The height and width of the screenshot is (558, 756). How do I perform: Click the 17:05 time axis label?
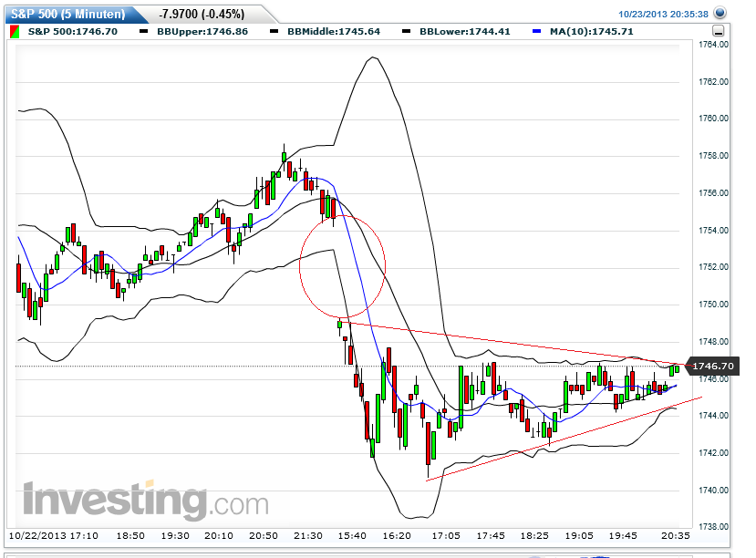446,536
